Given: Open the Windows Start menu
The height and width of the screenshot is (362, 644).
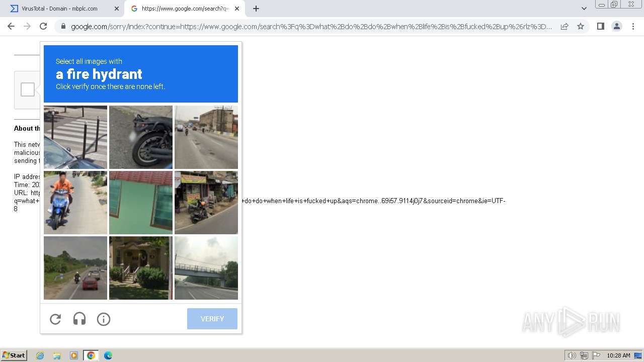Looking at the screenshot, I should click(x=14, y=355).
